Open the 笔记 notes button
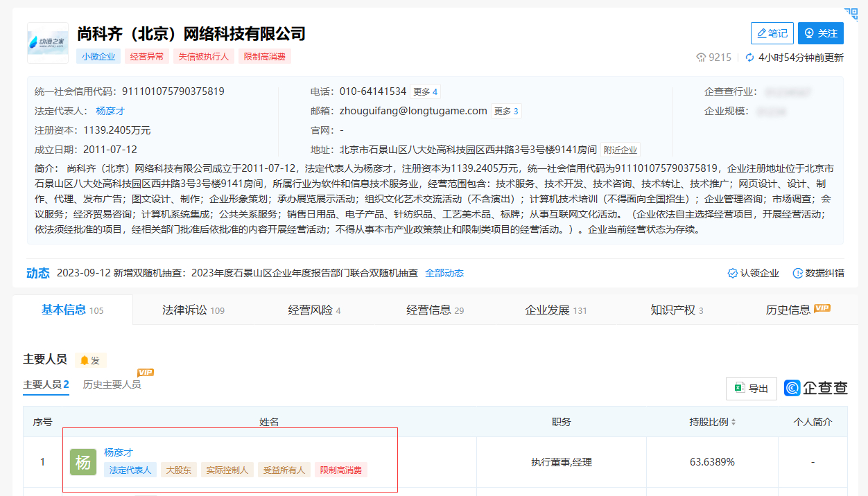The width and height of the screenshot is (868, 496). (x=772, y=33)
